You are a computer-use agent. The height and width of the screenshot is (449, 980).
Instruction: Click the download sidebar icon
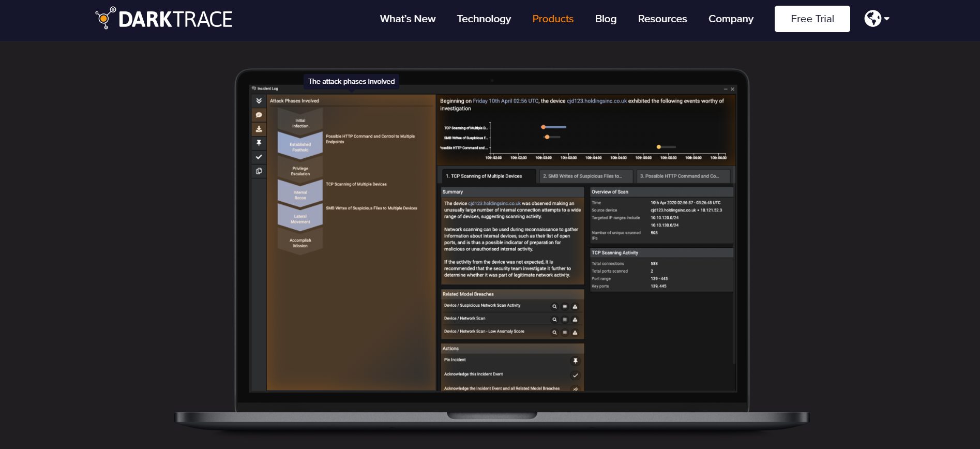tap(259, 129)
